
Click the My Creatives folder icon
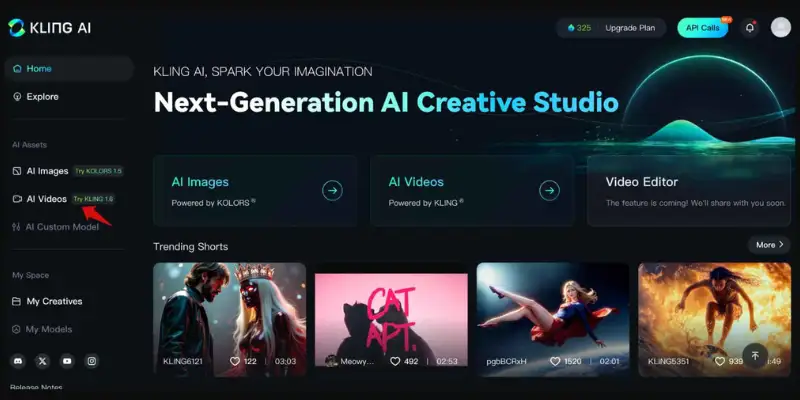[x=16, y=302]
